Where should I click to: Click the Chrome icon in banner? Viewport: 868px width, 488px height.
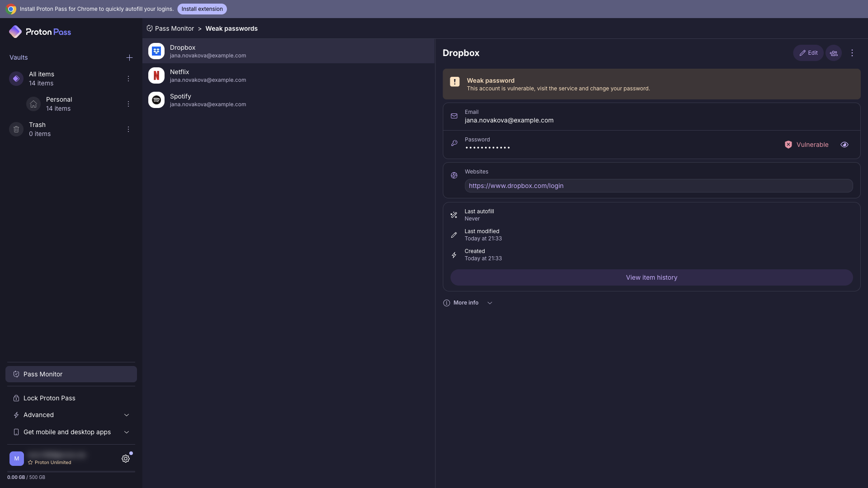tap(11, 9)
